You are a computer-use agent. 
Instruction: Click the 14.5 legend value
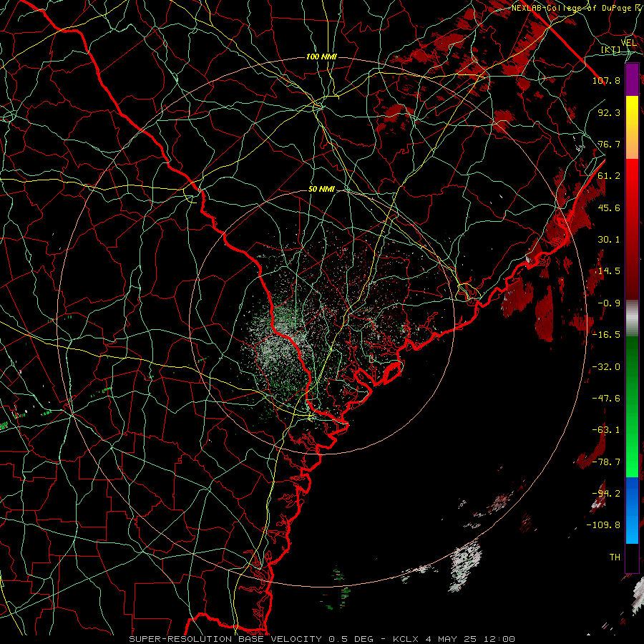[x=609, y=271]
